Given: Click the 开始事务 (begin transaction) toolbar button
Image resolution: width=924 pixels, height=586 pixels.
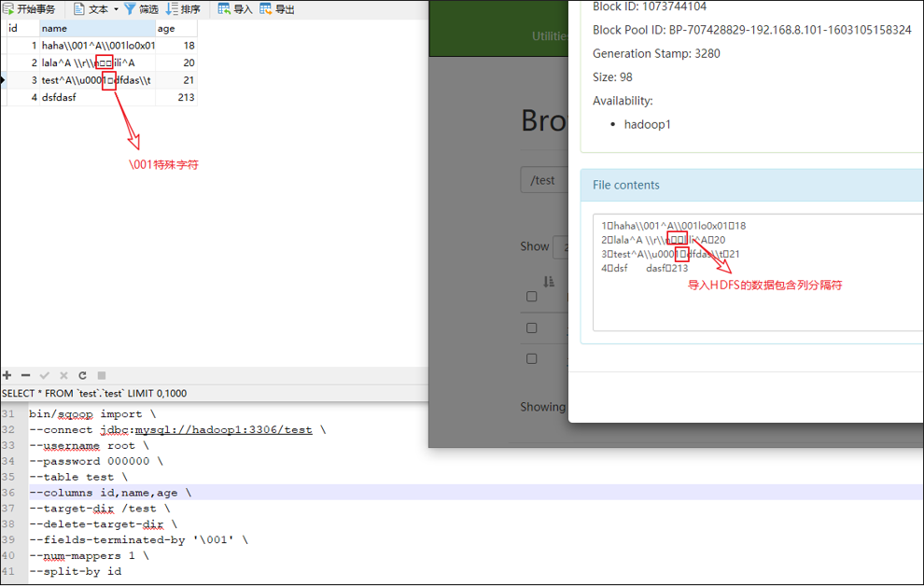Looking at the screenshot, I should (30, 8).
